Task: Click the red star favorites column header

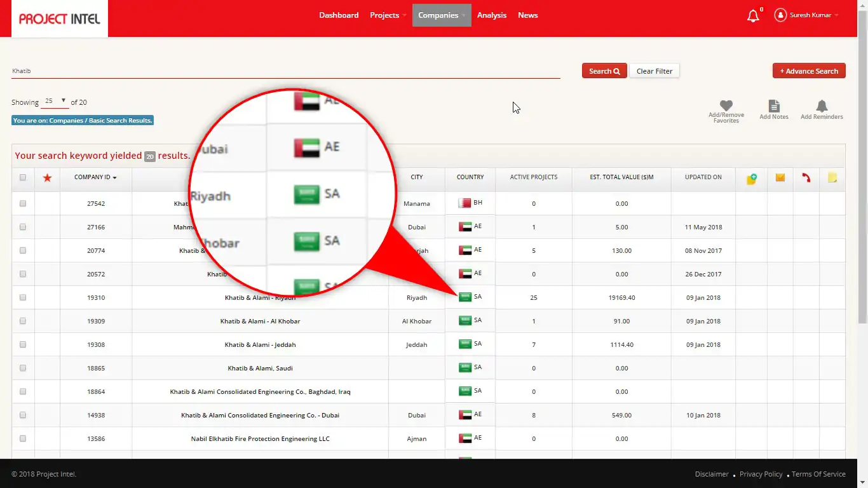Action: pos(47,178)
